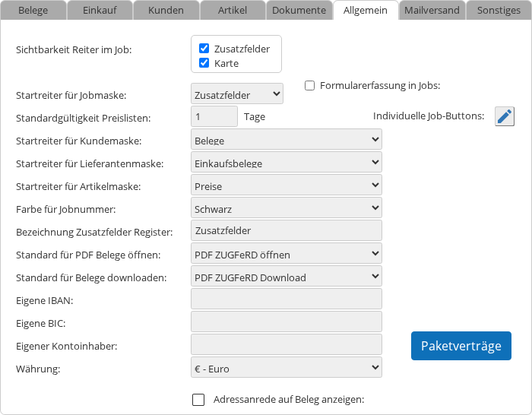532x415 pixels.
Task: Click the Bezeichnung Zusatzfelder Register text field
Action: pos(286,231)
